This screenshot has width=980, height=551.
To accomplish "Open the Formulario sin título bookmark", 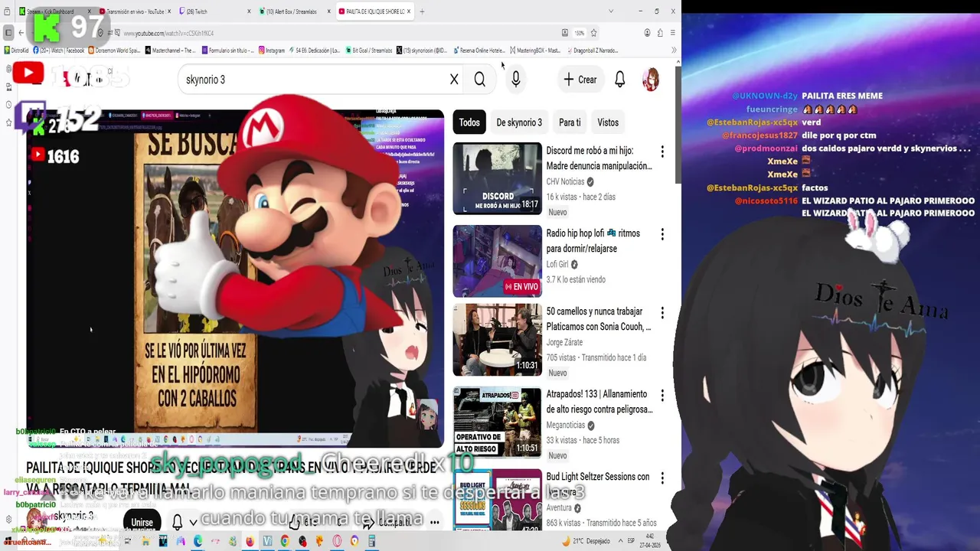I will (227, 51).
